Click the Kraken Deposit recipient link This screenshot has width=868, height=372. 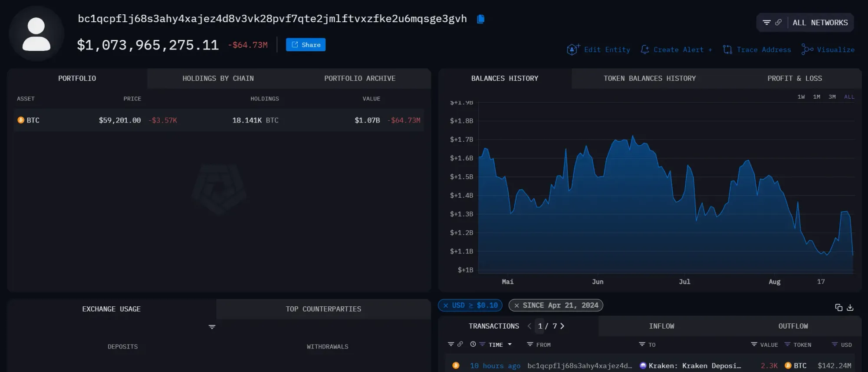pyautogui.click(x=695, y=366)
